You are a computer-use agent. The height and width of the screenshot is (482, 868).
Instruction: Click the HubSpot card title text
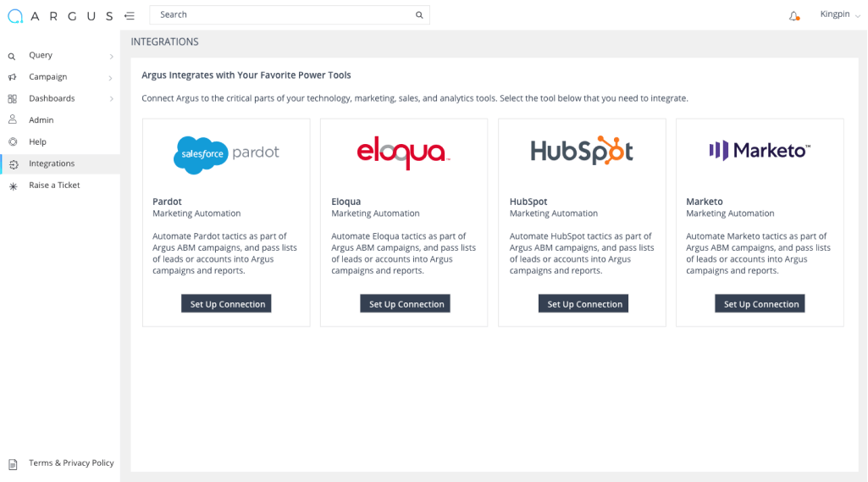coord(528,202)
